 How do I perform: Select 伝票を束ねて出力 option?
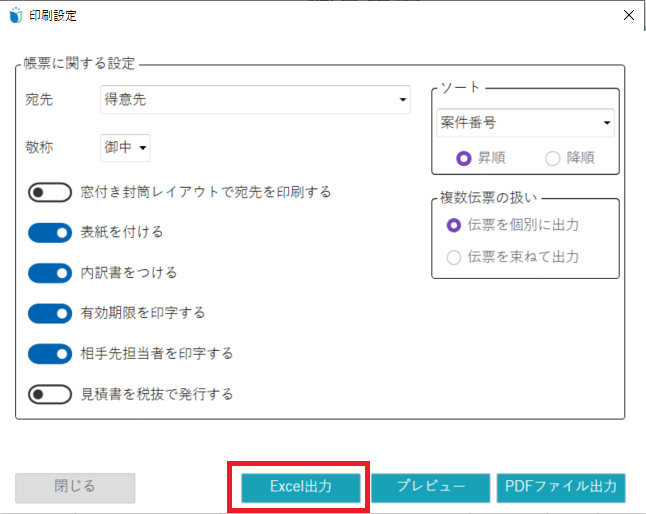454,257
